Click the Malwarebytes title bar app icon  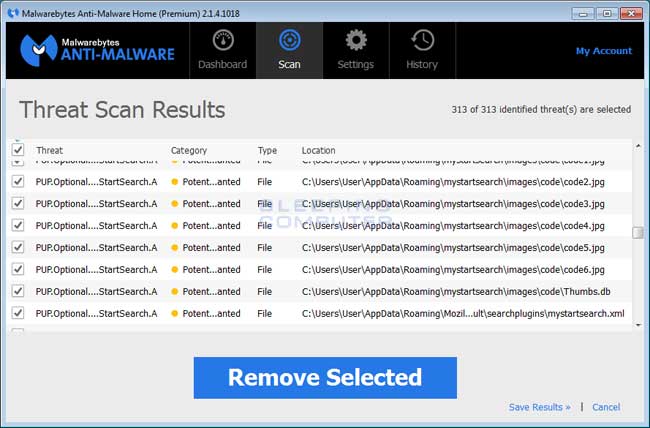click(13, 13)
